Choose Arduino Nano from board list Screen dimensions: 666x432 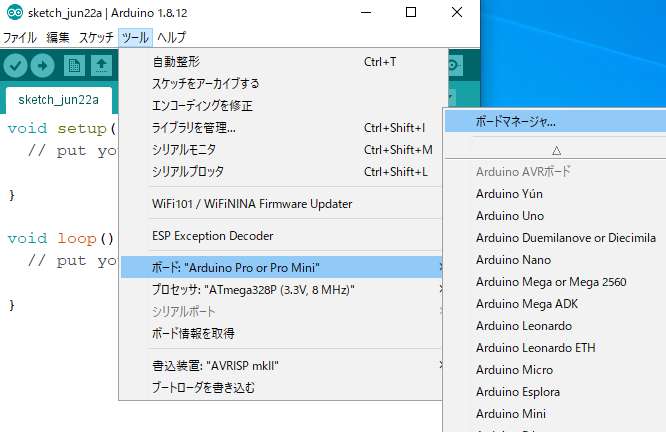coord(512,260)
